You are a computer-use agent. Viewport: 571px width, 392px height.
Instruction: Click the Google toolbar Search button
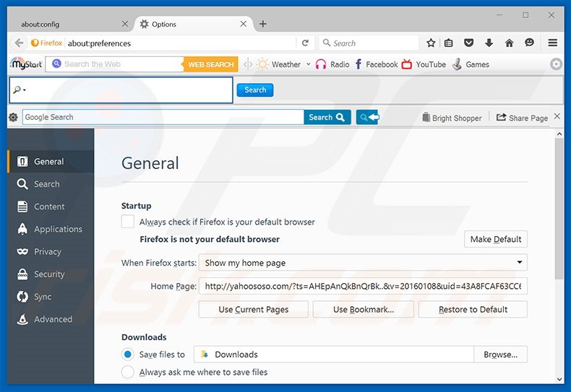(x=327, y=117)
